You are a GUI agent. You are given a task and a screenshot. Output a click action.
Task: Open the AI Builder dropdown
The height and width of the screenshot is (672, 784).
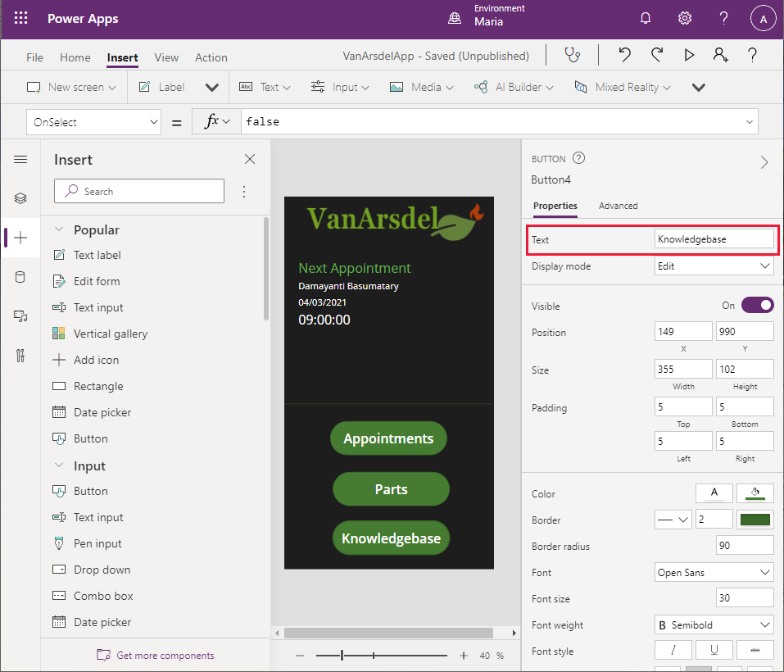pyautogui.click(x=514, y=87)
